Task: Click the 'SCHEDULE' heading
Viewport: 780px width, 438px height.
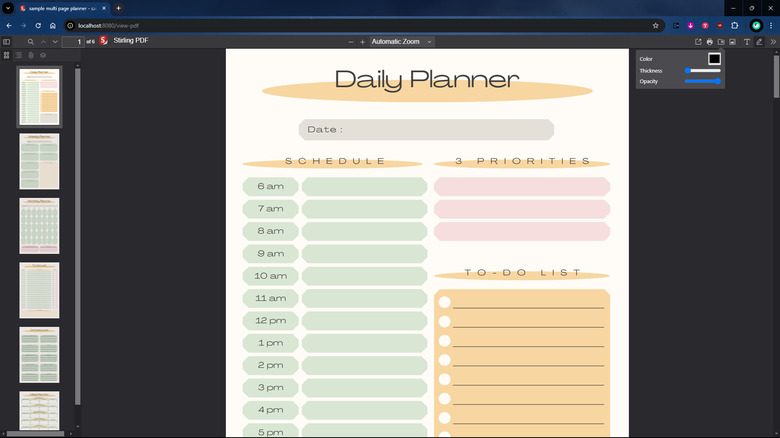Action: click(x=335, y=161)
